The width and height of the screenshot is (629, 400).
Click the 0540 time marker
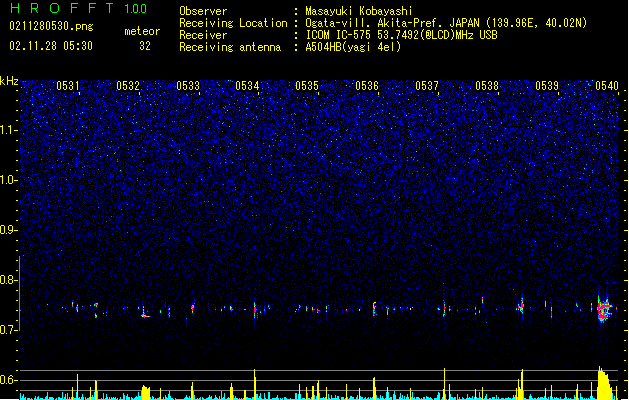tap(607, 86)
